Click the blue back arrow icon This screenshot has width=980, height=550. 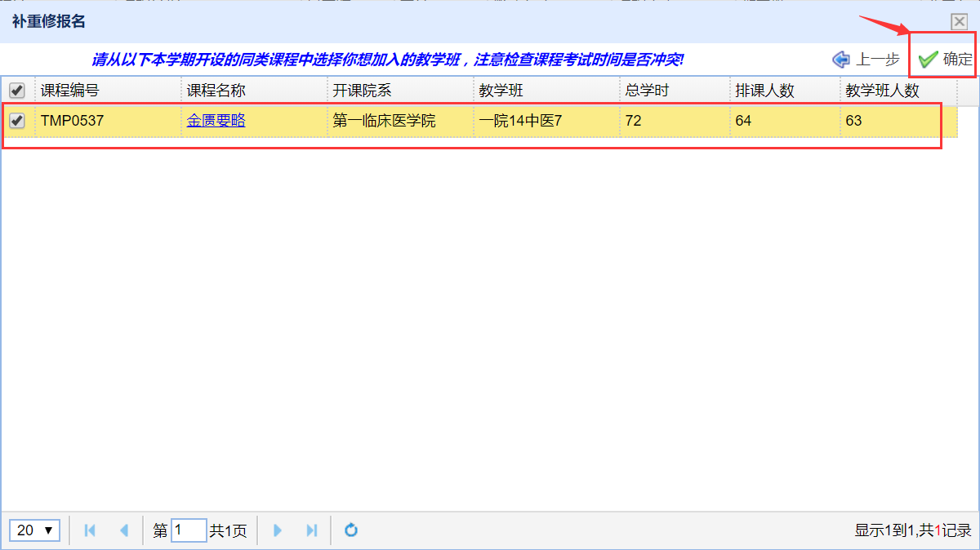click(x=841, y=60)
